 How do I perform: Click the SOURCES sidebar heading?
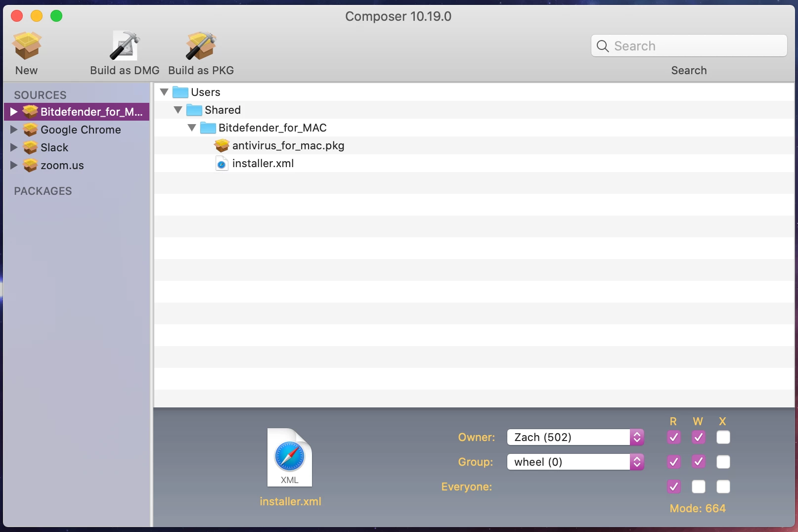pyautogui.click(x=40, y=95)
